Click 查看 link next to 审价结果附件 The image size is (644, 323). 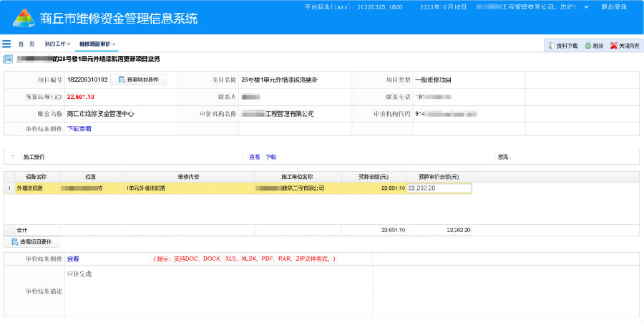click(73, 259)
